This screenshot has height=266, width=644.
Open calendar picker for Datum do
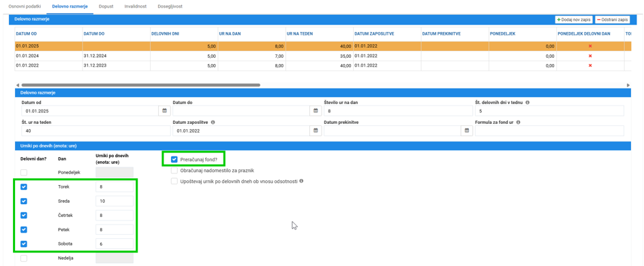[x=316, y=111]
